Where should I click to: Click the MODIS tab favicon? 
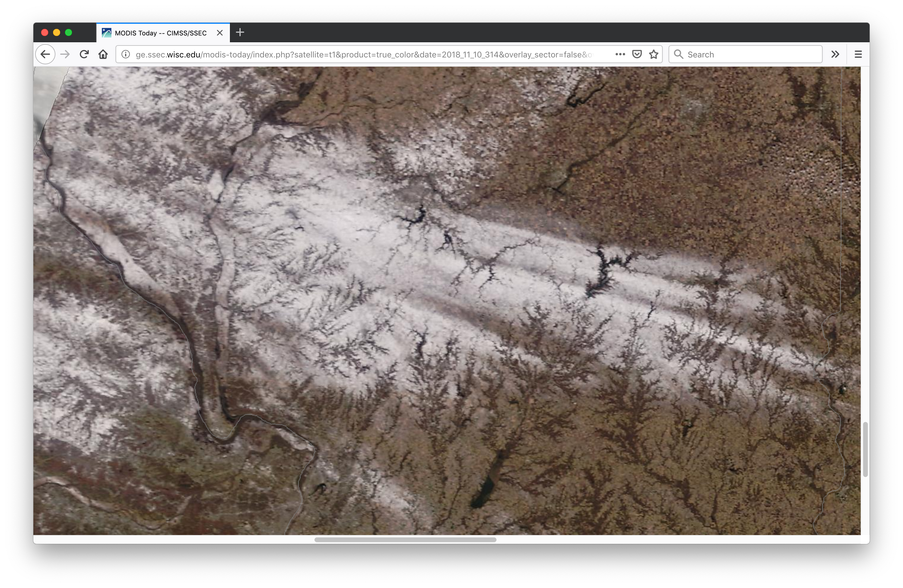pos(107,33)
